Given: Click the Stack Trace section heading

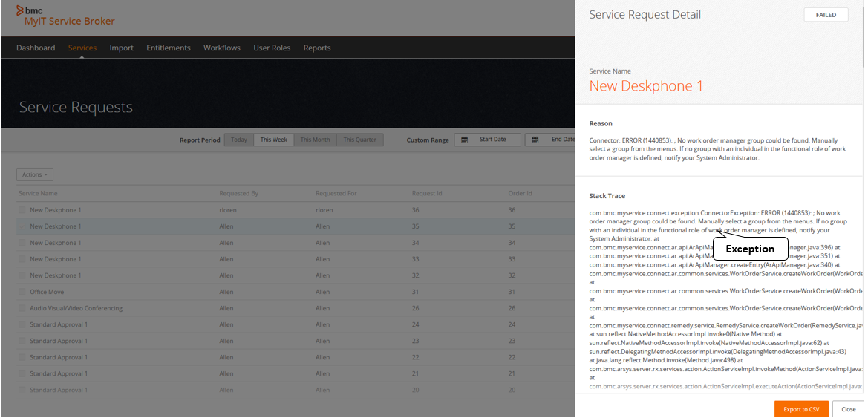Looking at the screenshot, I should 607,196.
